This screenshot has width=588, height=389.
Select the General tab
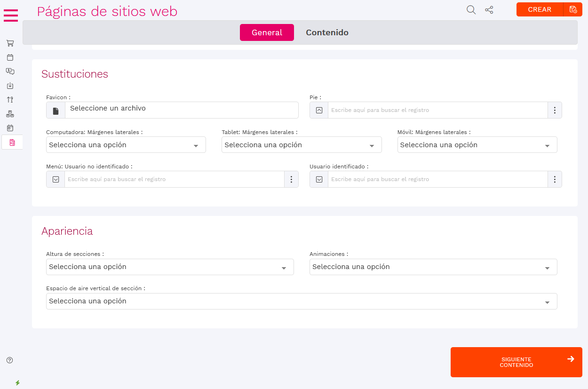(x=267, y=32)
